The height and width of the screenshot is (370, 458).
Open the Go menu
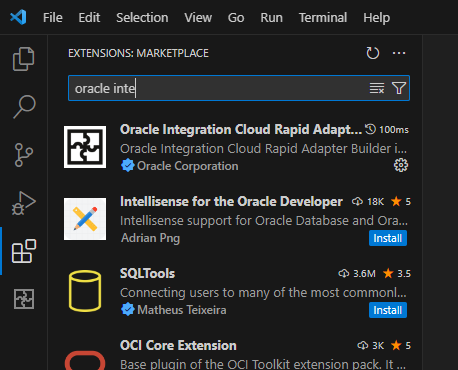[236, 18]
